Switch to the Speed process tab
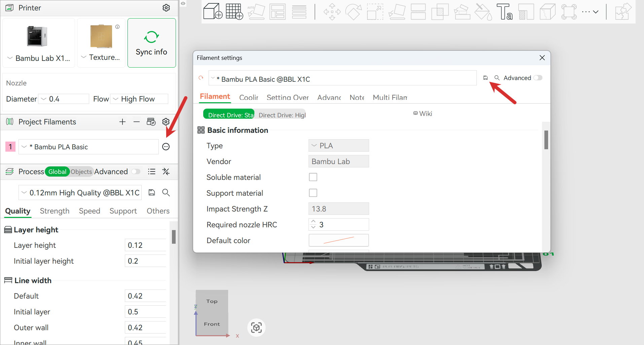Image resolution: width=644 pixels, height=345 pixels. (90, 211)
